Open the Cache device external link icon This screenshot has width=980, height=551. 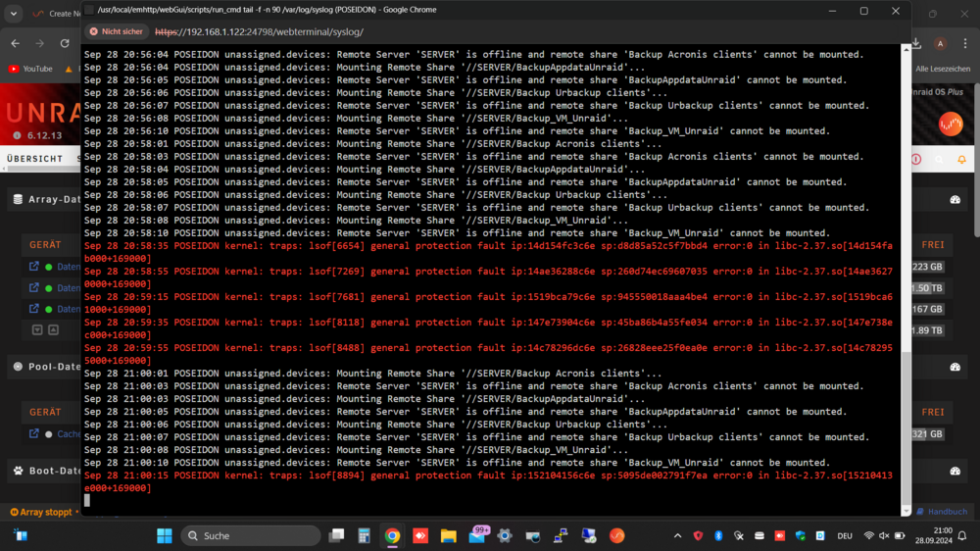click(33, 432)
